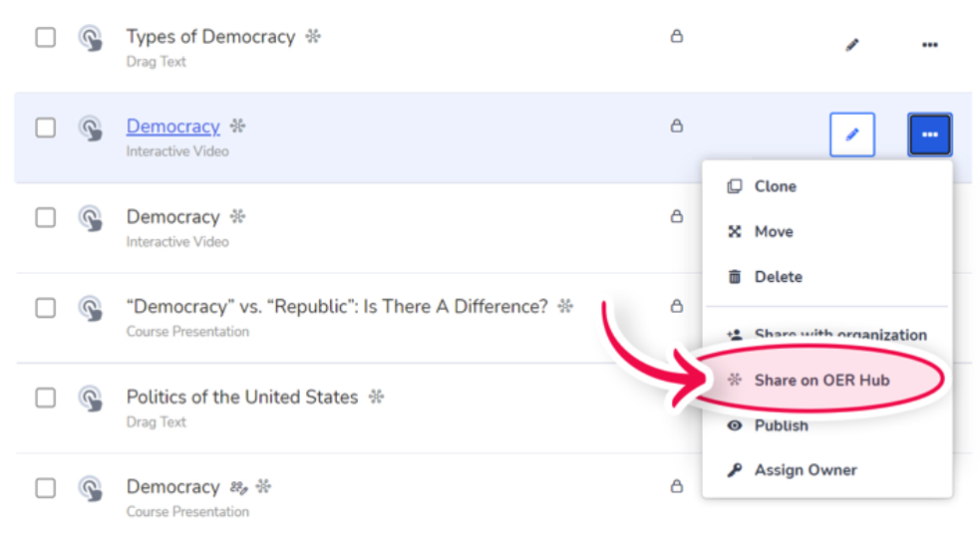
Task: Choose Delete from the context menu
Action: tap(778, 277)
